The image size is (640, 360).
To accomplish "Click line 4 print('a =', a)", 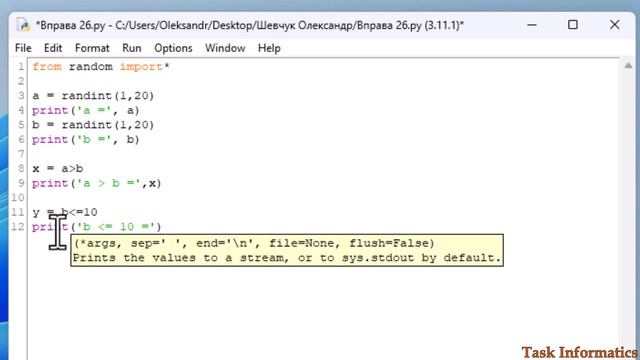I will pos(86,110).
